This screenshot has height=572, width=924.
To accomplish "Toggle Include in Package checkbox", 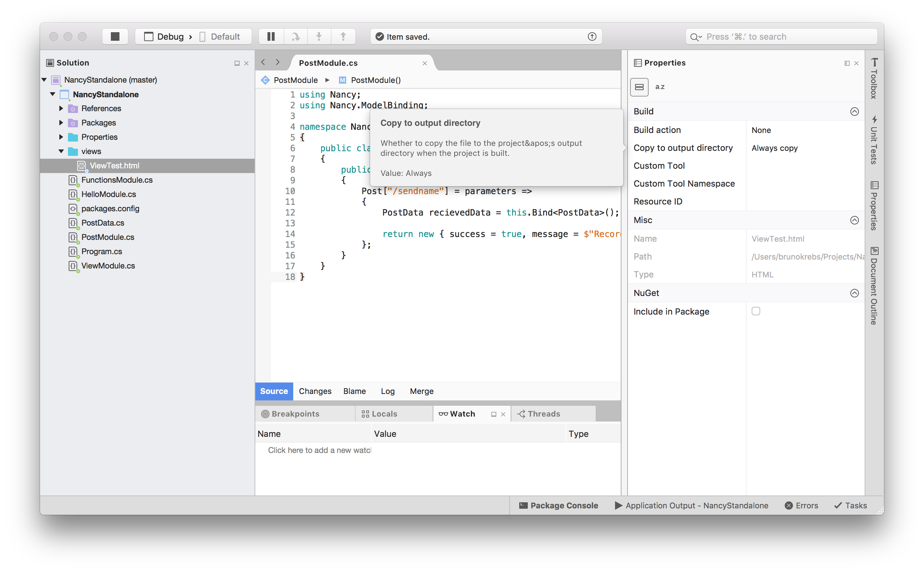I will [x=756, y=311].
